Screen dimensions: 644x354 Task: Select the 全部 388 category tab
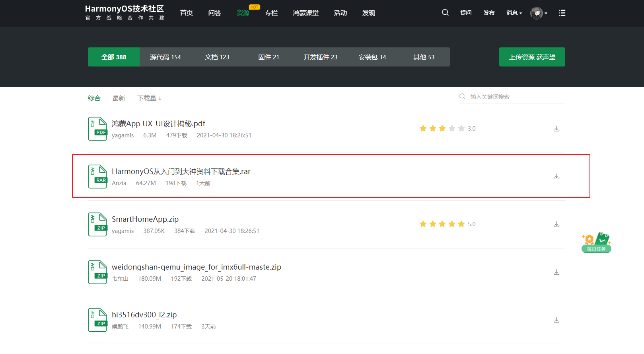[114, 57]
